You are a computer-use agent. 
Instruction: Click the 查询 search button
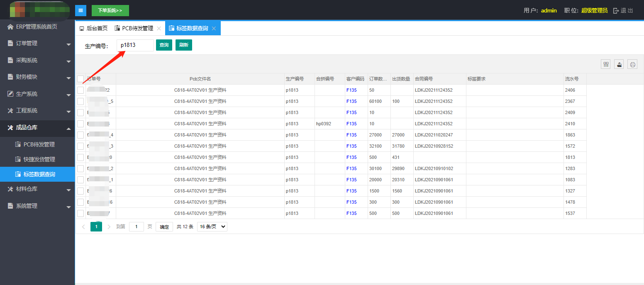point(164,45)
